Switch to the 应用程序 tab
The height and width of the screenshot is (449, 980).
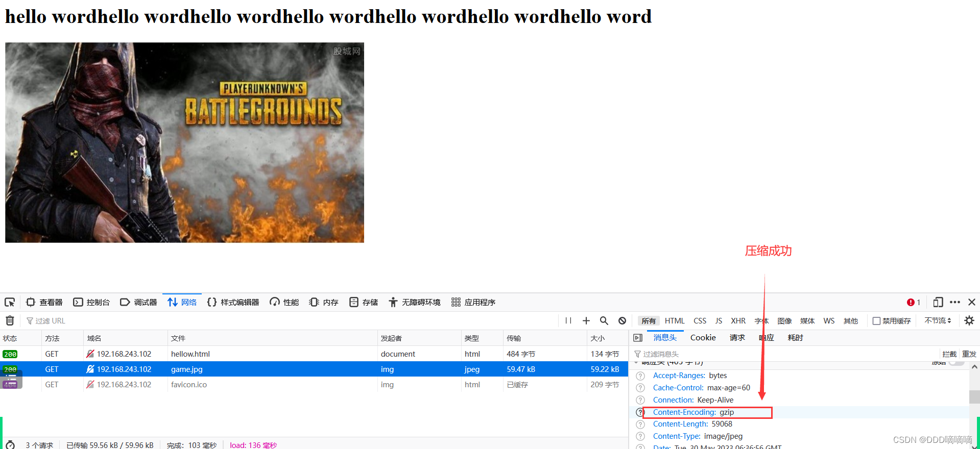pos(473,302)
